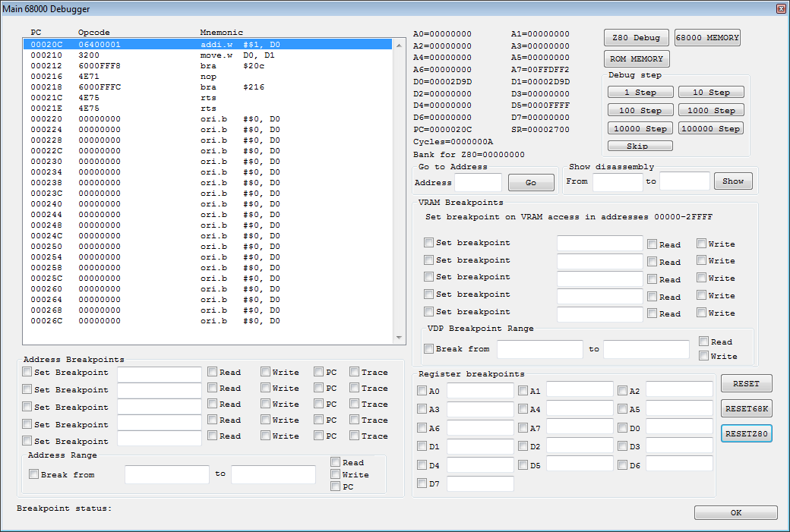Enable D0 register breakpoint checkbox
The image size is (790, 532).
[623, 428]
